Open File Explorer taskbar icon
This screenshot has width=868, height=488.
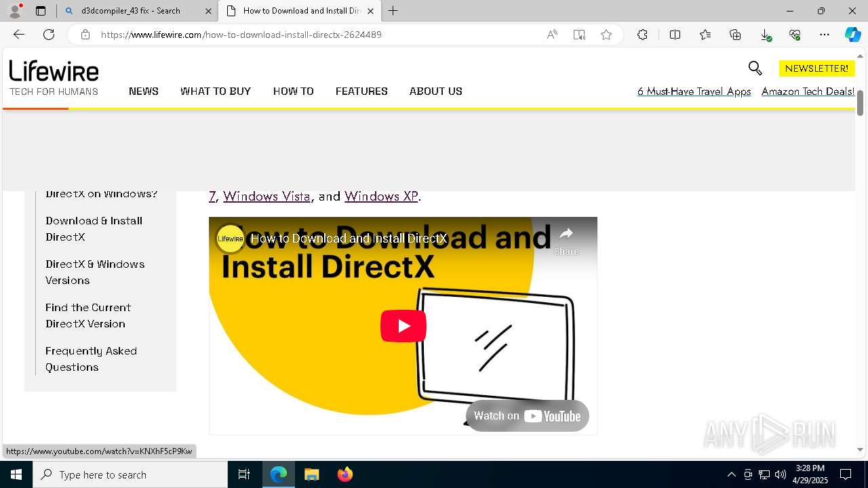click(312, 474)
